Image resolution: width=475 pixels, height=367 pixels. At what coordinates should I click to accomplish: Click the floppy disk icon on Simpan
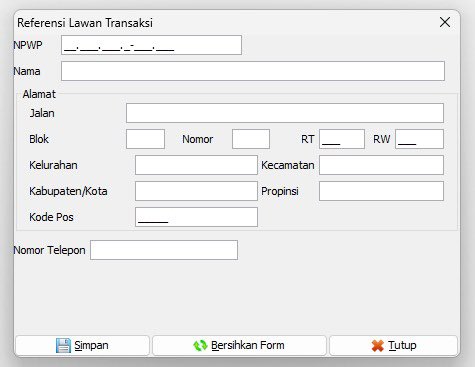pyautogui.click(x=63, y=345)
